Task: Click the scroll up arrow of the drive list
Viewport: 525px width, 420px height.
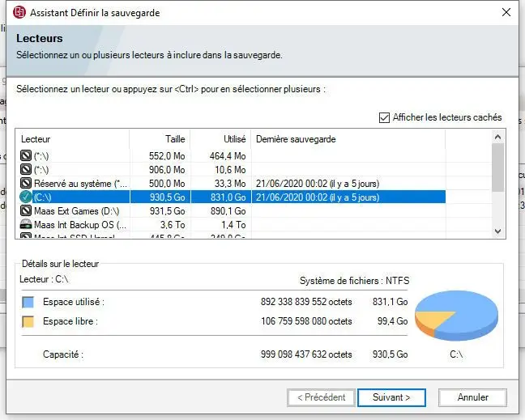Action: coord(498,137)
